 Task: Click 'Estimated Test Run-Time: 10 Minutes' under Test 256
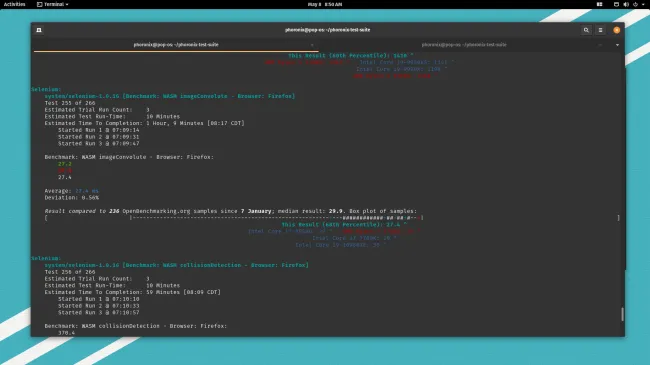[112, 285]
